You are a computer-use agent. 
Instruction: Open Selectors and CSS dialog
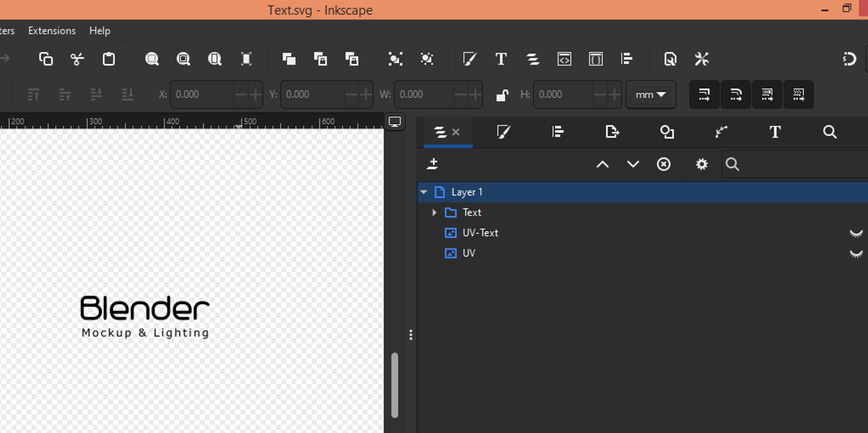click(x=595, y=59)
